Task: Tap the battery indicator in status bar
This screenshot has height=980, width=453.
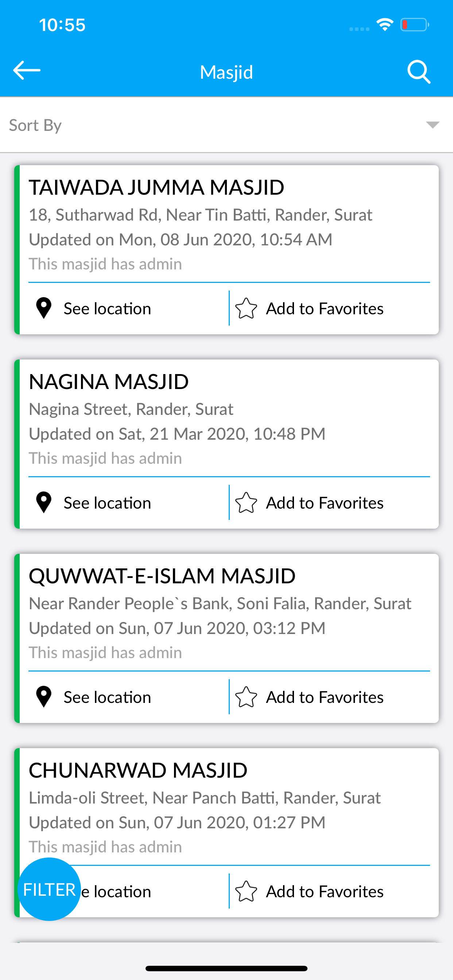Action: coord(415,25)
